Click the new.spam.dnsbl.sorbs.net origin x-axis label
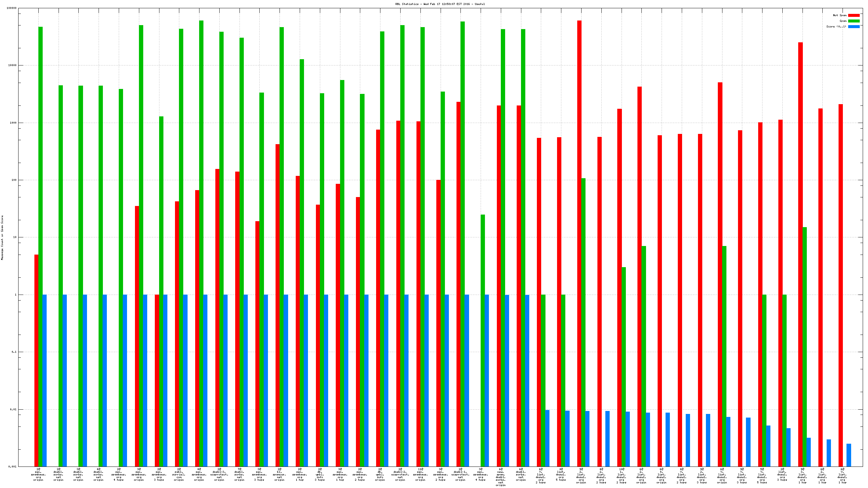868x488 pixels. 500,477
